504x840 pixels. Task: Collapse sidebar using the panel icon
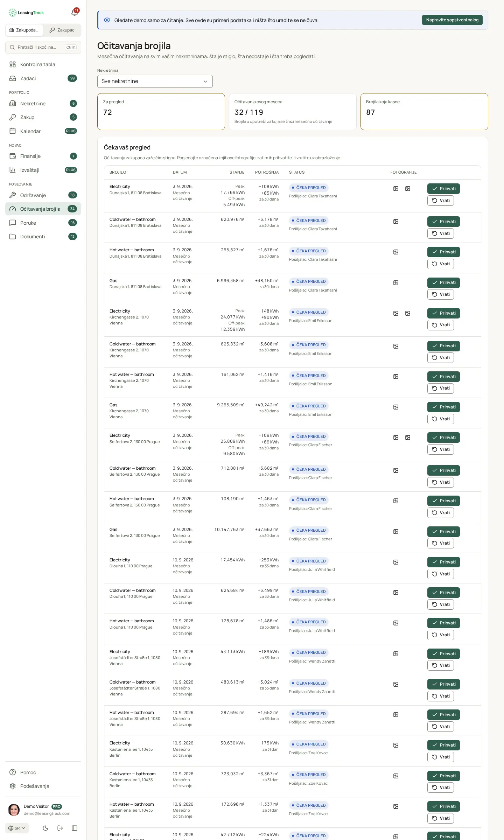[75, 828]
